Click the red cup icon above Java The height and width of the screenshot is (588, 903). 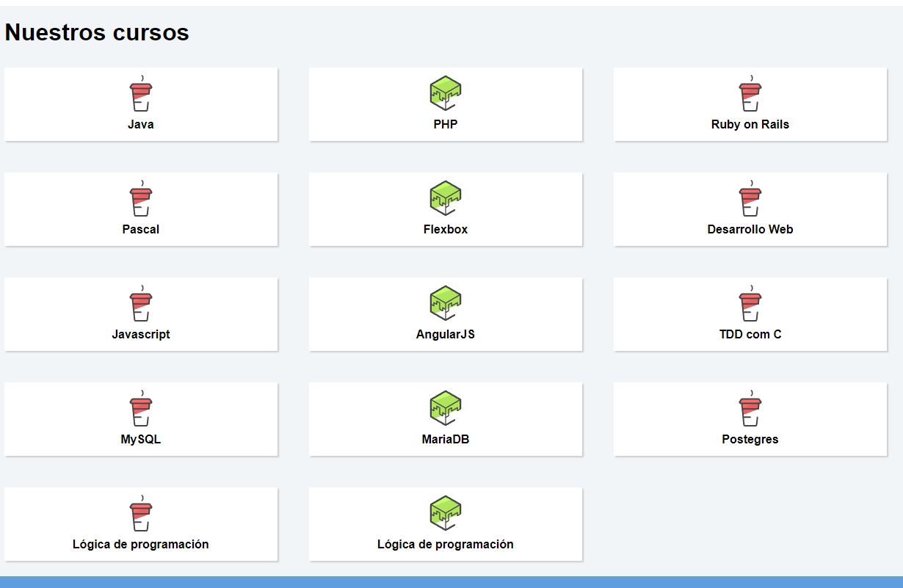pos(141,95)
